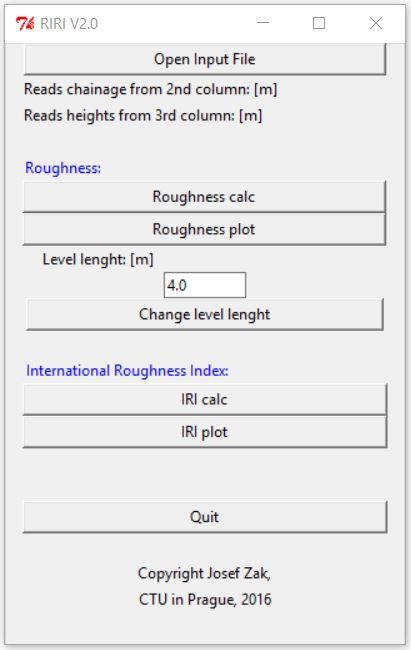This screenshot has width=411, height=650.
Task: Run the Roughness calc button
Action: click(204, 196)
